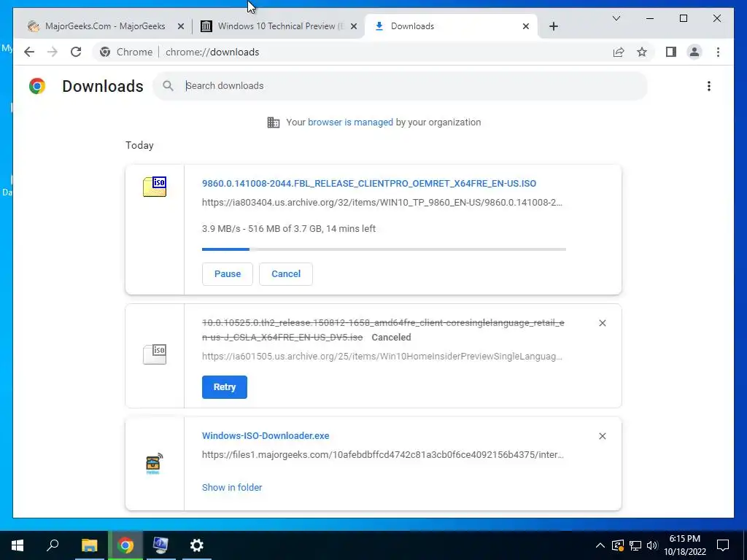
Task: Open Chrome's three-dot main menu
Action: click(718, 52)
